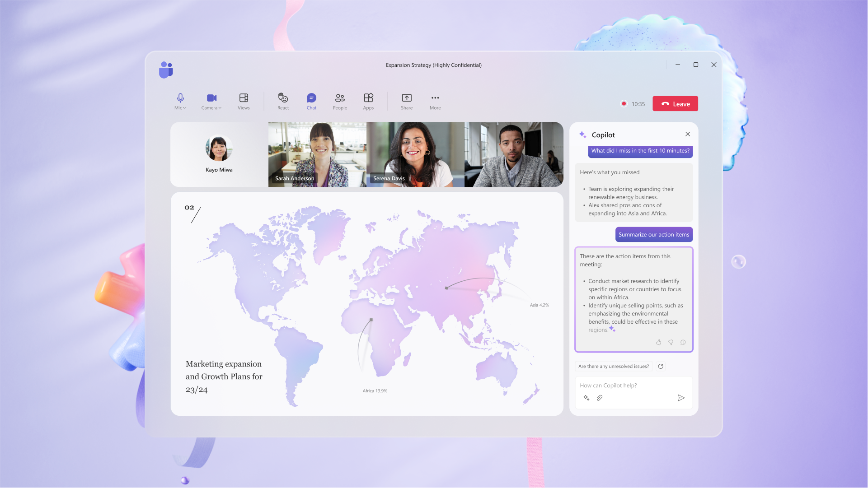The width and height of the screenshot is (868, 488).
Task: Select the Copilot chat panel
Action: (633, 269)
